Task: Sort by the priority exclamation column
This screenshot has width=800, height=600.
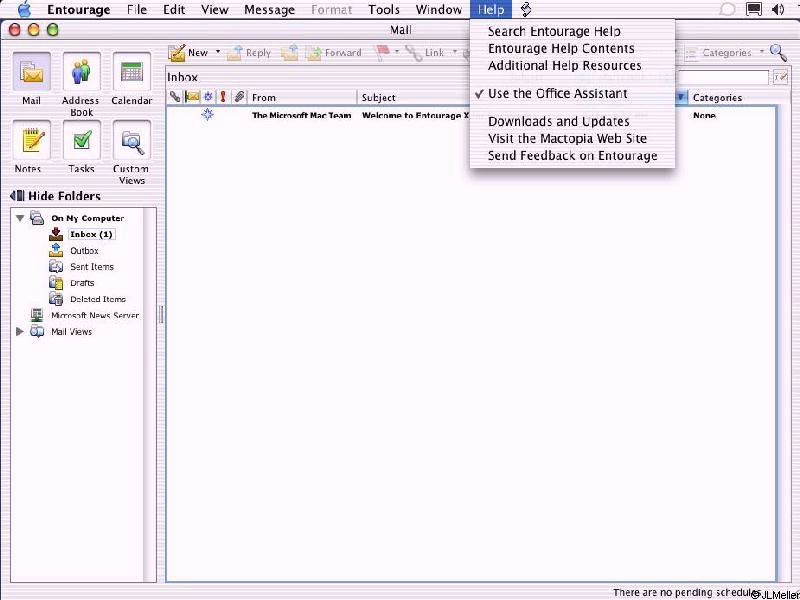Action: pos(223,96)
